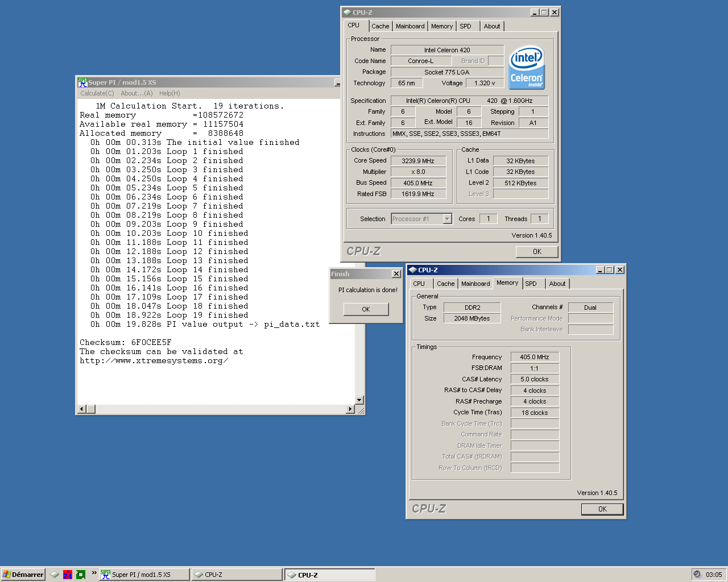Click the Memory CPU-Z window title icon
The image size is (728, 582).
click(412, 269)
